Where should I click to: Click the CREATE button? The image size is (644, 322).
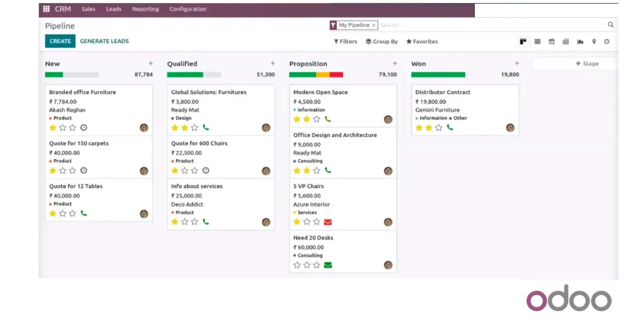[x=60, y=41]
